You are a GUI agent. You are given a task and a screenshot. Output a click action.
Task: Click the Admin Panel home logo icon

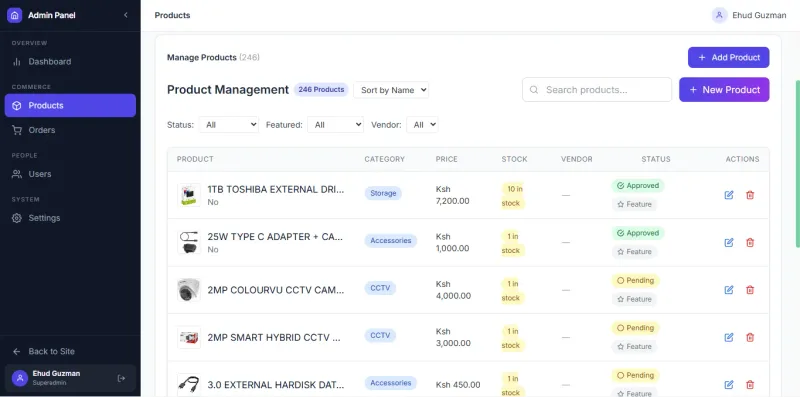pos(14,15)
